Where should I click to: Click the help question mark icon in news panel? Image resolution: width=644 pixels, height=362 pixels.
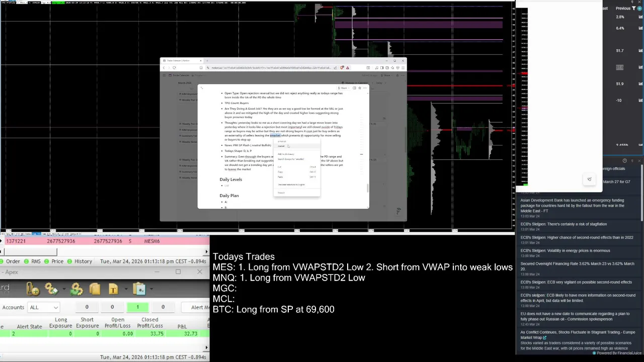[x=624, y=160]
